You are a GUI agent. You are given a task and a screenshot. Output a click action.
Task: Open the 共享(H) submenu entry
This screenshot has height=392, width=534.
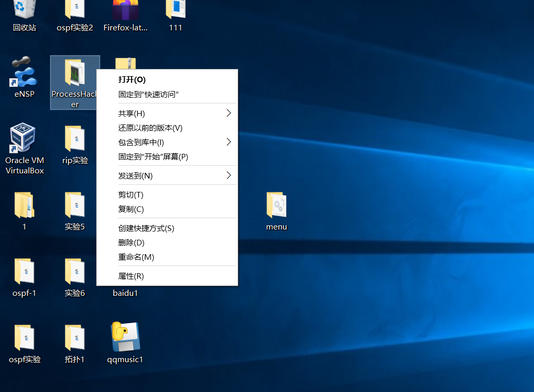click(x=167, y=113)
